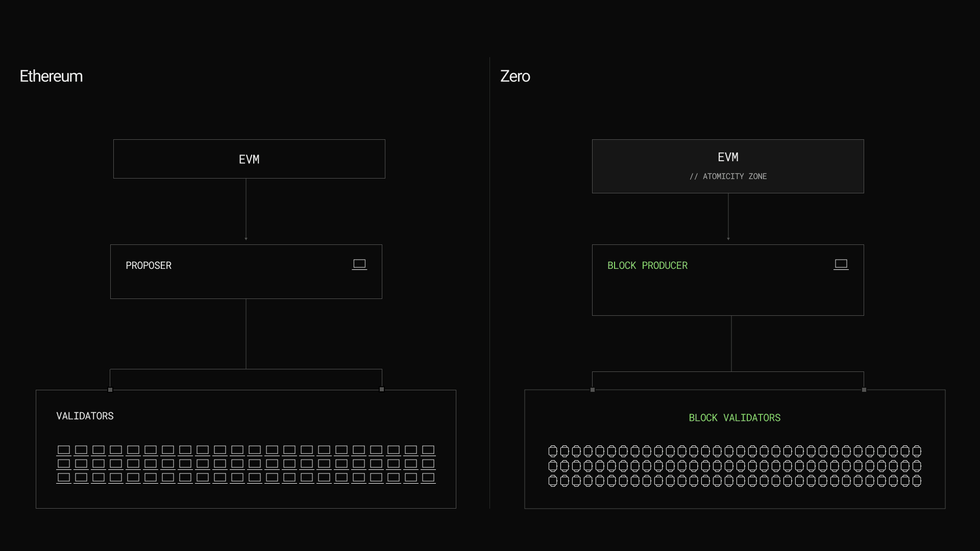Click the green BLOCK PRODUCER label
Screen dimensions: 980x551
[647, 266]
